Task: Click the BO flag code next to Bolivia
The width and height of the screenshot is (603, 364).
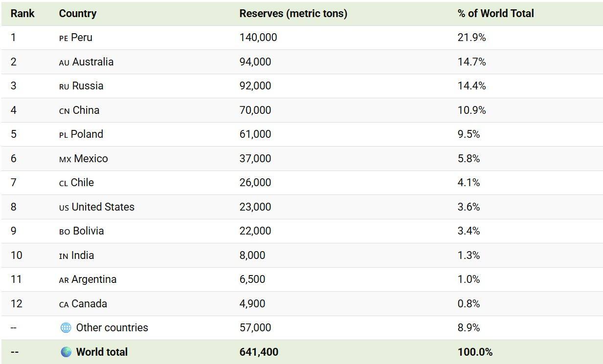Action: click(x=65, y=232)
